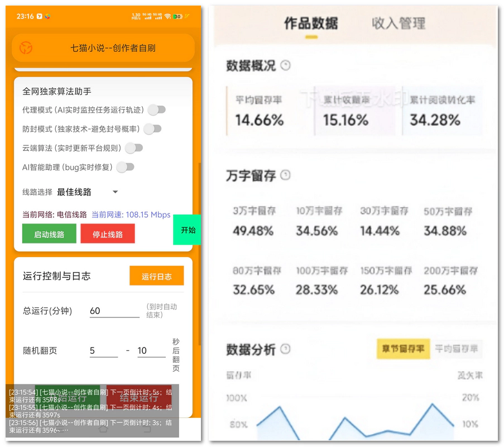This screenshot has width=504, height=447.
Task: Click info icon beside 数据分析
Action: coord(285,349)
